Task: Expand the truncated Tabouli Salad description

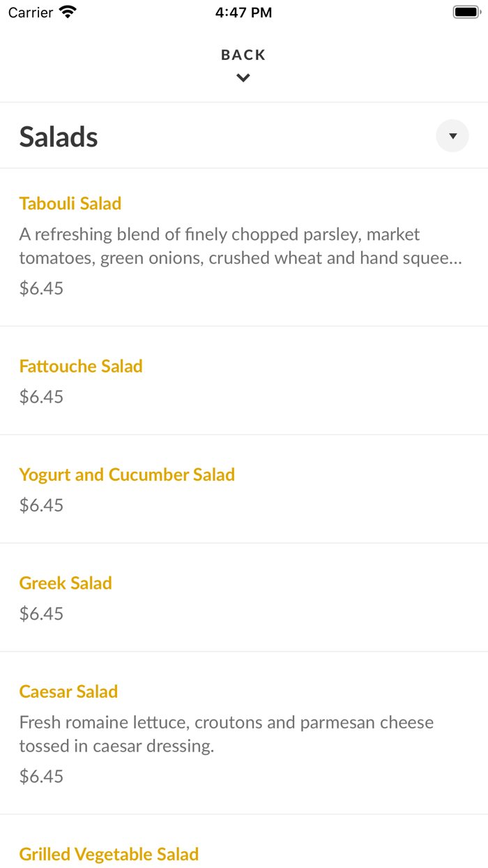Action: 241,246
